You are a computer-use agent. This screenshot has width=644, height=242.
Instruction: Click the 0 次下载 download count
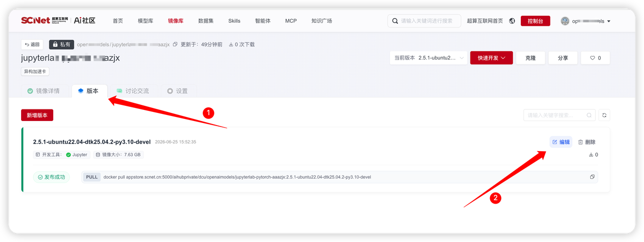pyautogui.click(x=242, y=45)
